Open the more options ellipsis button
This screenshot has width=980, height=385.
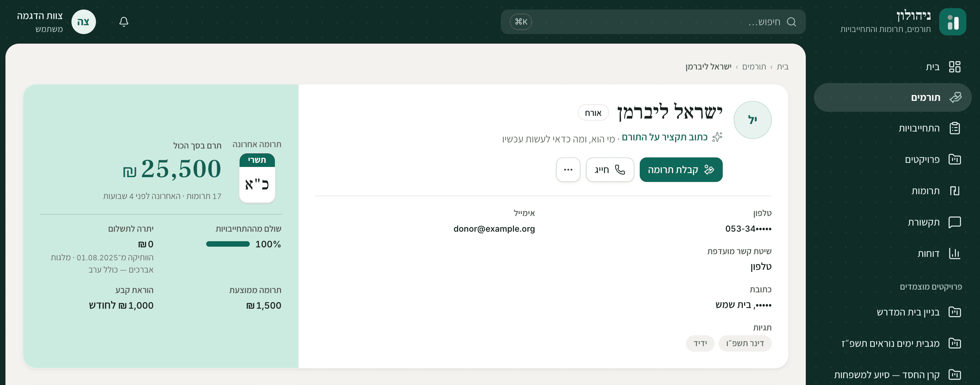point(568,169)
